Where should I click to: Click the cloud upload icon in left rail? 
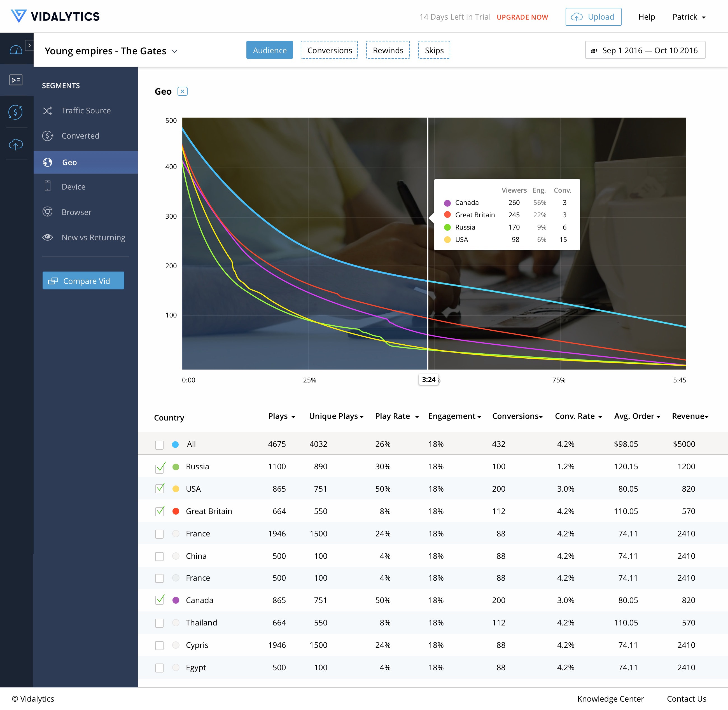click(x=16, y=144)
